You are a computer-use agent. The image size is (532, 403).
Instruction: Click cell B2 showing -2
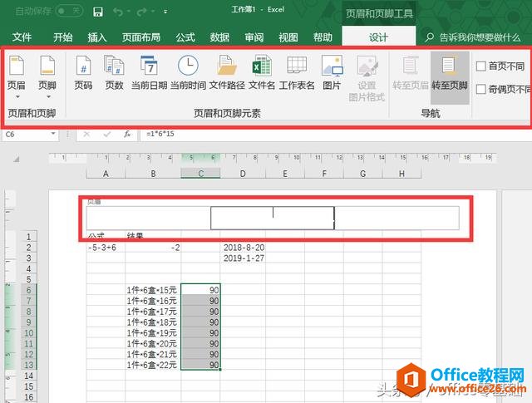tap(153, 248)
